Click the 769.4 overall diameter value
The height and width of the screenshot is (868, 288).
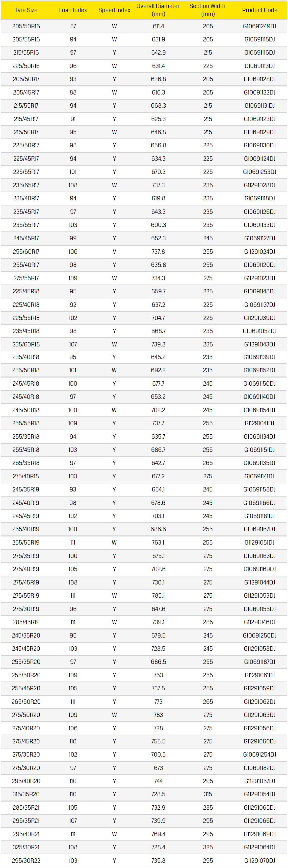tap(158, 834)
